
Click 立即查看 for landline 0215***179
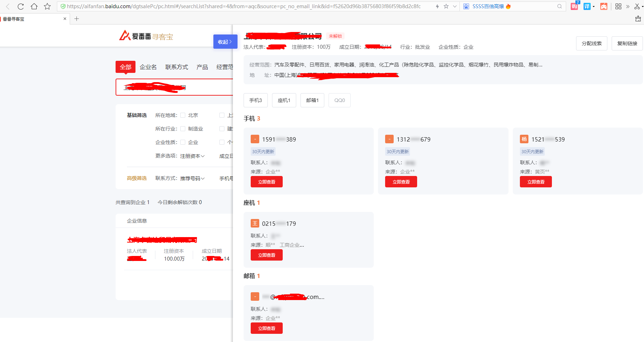point(267,255)
